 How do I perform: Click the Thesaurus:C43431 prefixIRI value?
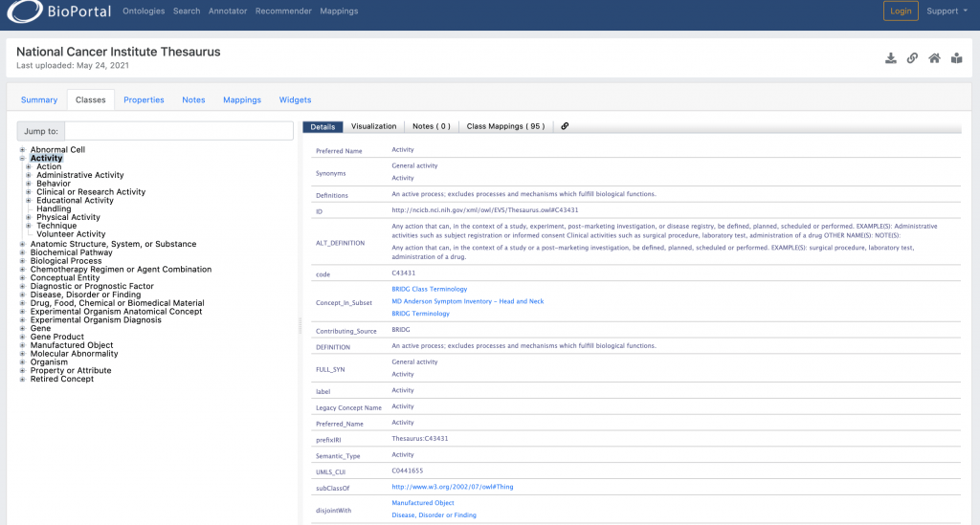(x=419, y=439)
